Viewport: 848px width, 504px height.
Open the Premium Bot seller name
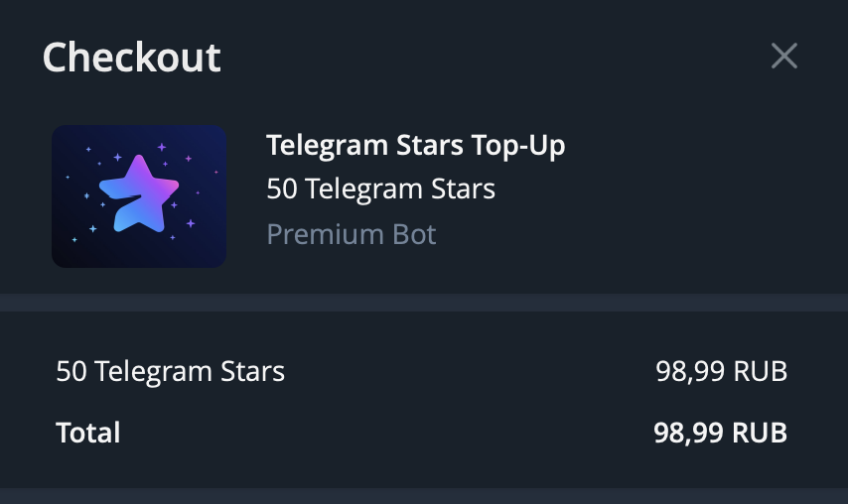(x=352, y=234)
